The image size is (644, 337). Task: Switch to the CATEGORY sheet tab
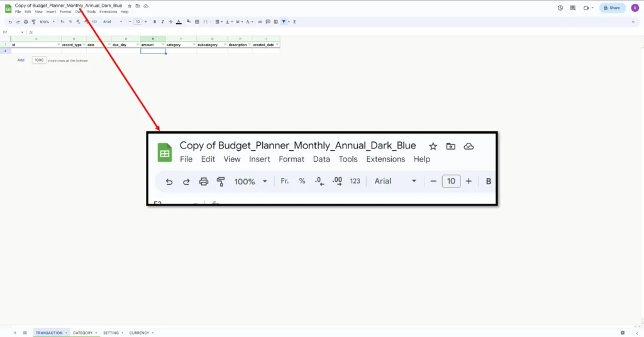point(83,333)
